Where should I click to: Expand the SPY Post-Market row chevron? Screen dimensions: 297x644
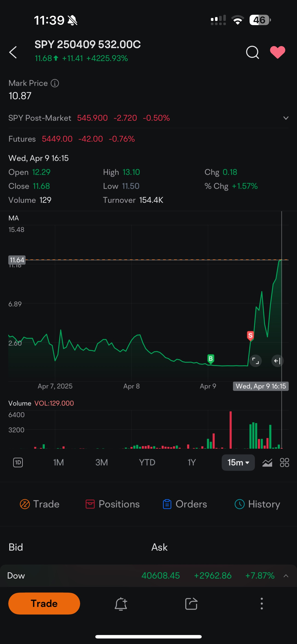point(286,118)
